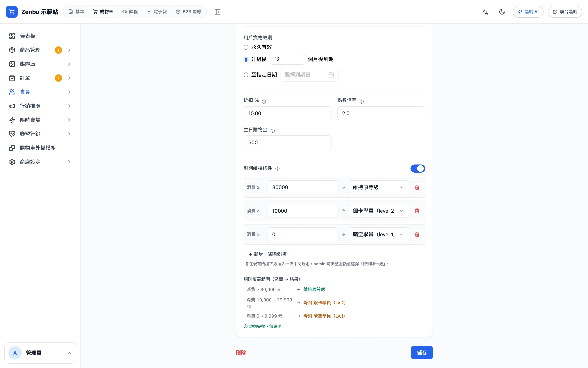The width and height of the screenshot is (588, 368).
Task: Delete the 0 spending rule trash icon
Action: point(417,235)
